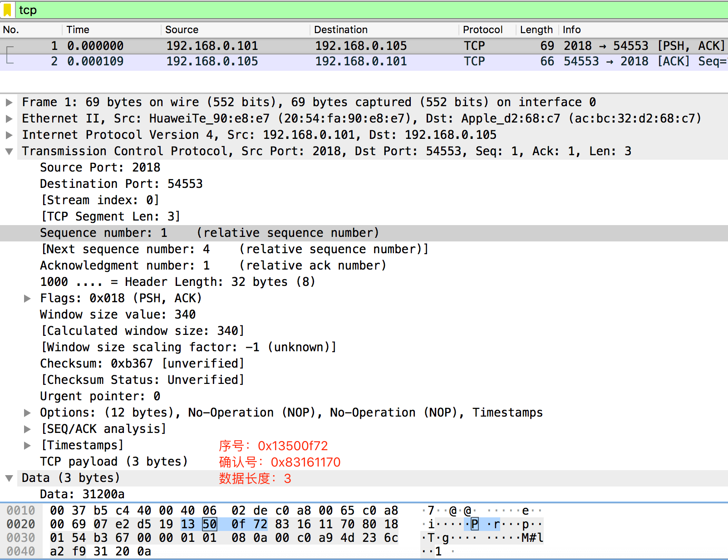
Task: Expand the Flags 0x018 row
Action: click(27, 299)
